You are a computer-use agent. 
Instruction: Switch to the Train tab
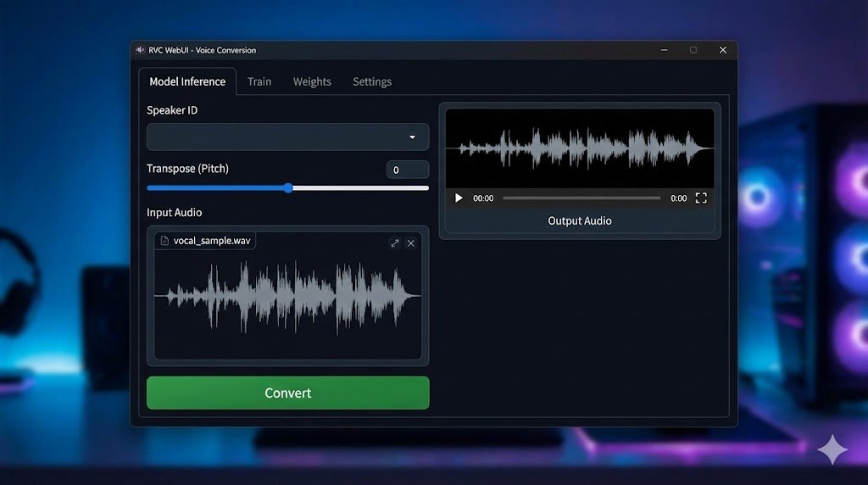click(x=259, y=82)
